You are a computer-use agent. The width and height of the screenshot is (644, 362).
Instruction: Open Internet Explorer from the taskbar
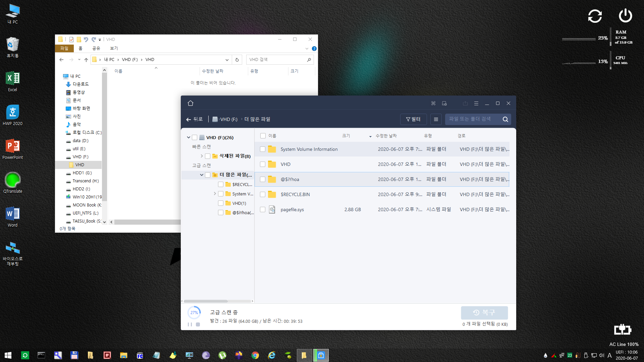pos(272,355)
